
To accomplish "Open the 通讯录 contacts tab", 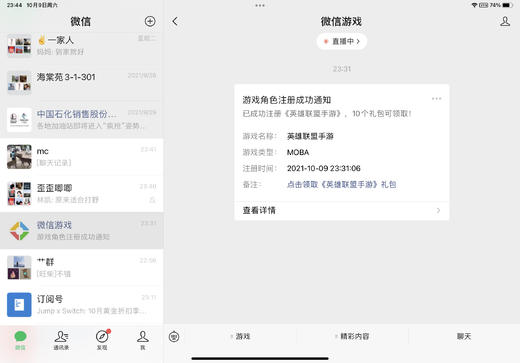I will click(61, 340).
